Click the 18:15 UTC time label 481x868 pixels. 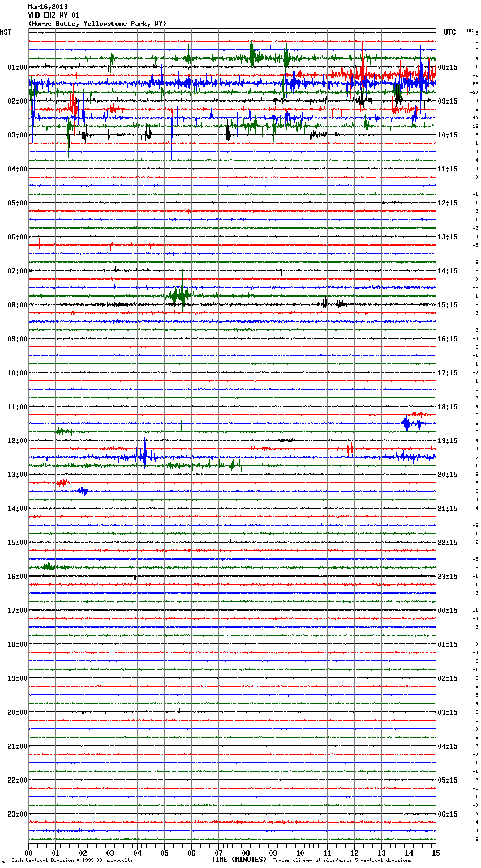click(x=448, y=407)
